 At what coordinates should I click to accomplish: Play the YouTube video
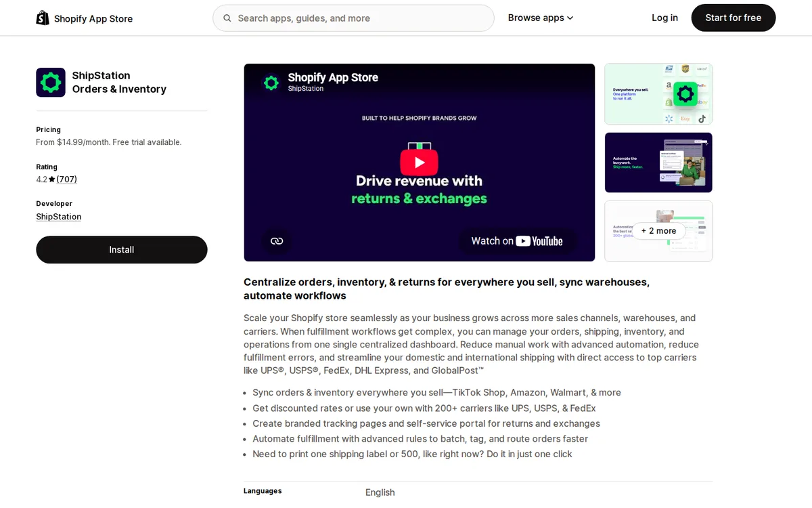(x=419, y=163)
